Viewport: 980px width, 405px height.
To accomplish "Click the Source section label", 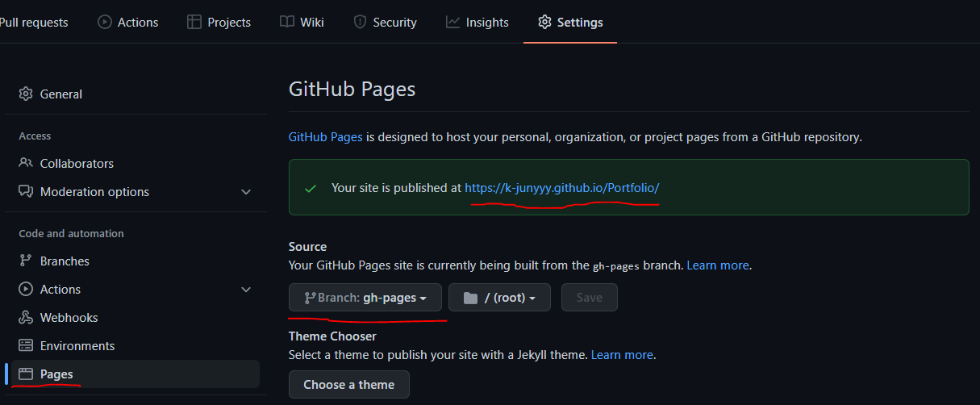I will (x=308, y=246).
